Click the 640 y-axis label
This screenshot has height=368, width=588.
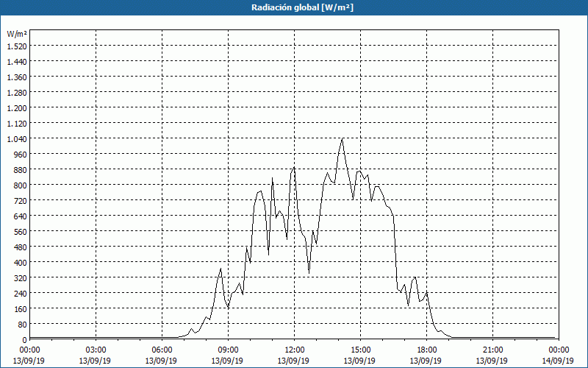21,216
